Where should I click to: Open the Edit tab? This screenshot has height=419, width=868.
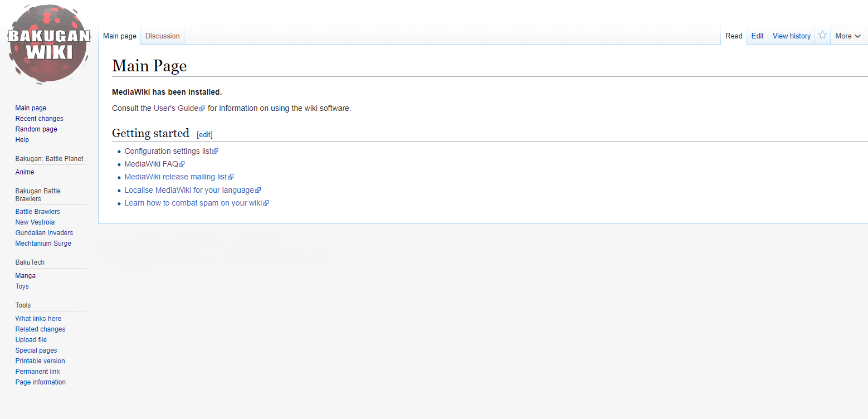(x=757, y=36)
